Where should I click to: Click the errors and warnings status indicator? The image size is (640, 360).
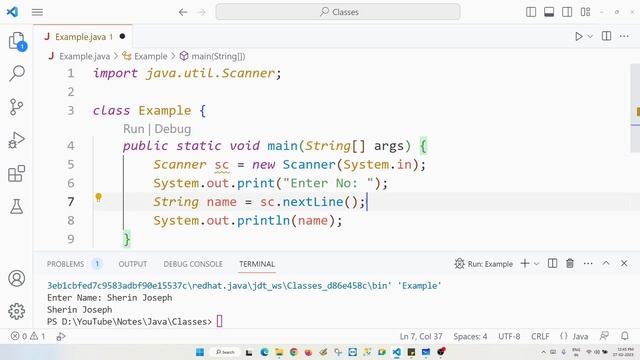28,336
